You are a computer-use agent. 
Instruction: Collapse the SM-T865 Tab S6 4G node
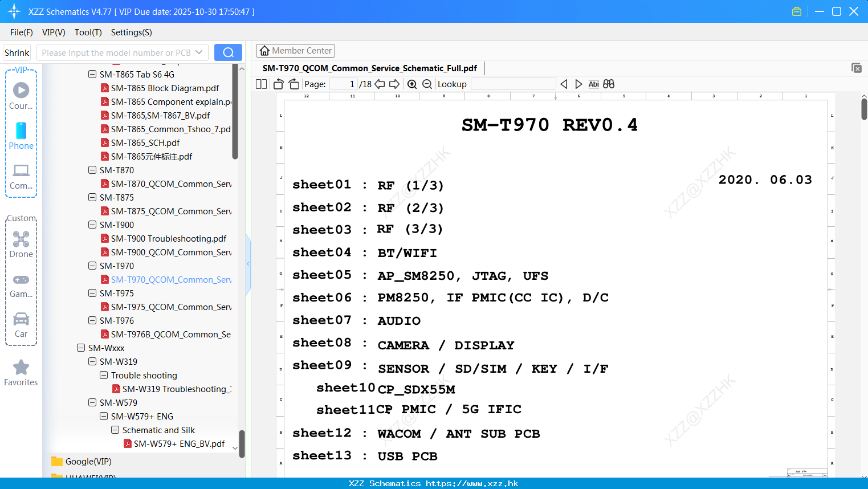coord(92,74)
